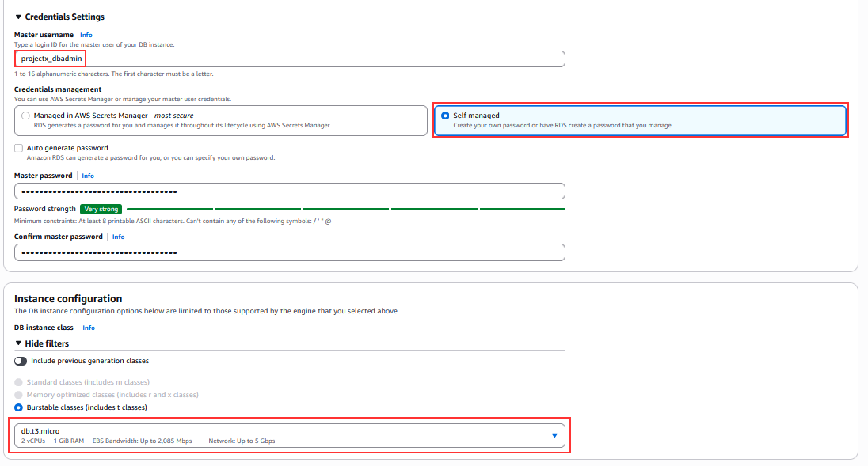This screenshot has width=868, height=466.
Task: Click the Confirm master password field
Action: pyautogui.click(x=290, y=252)
